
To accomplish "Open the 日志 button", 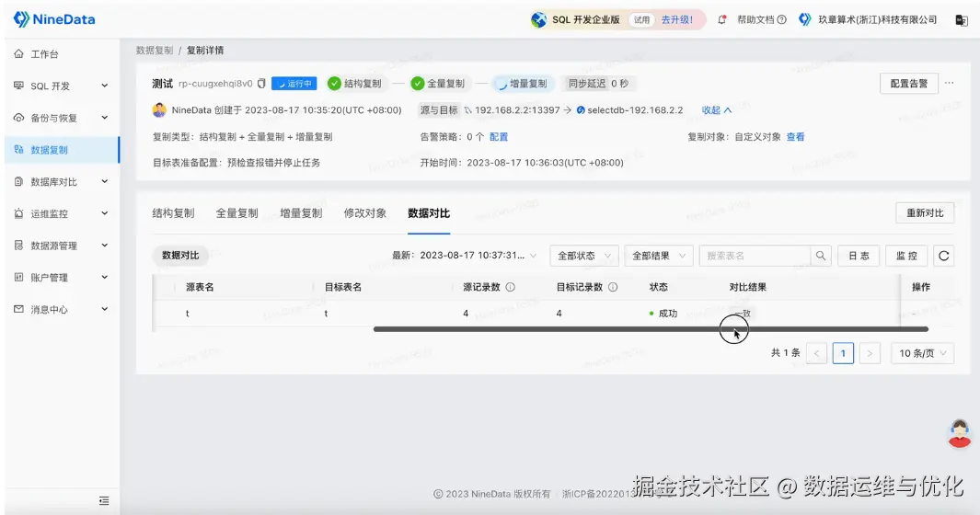I will click(x=859, y=256).
